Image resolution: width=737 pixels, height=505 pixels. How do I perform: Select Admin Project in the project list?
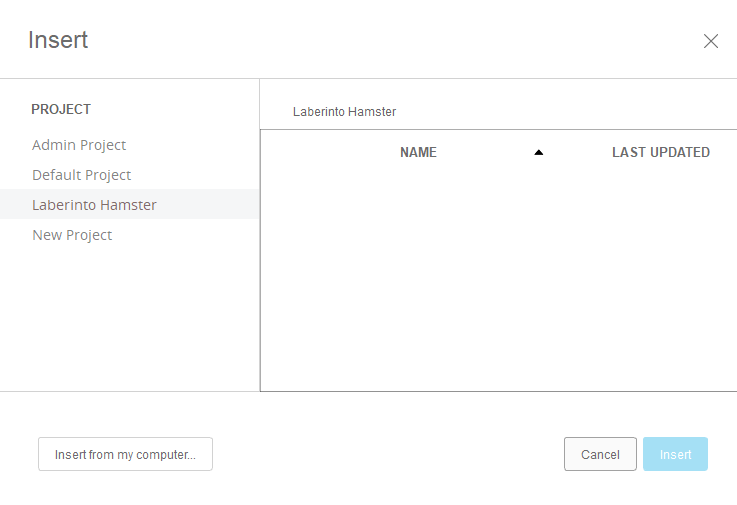click(79, 145)
